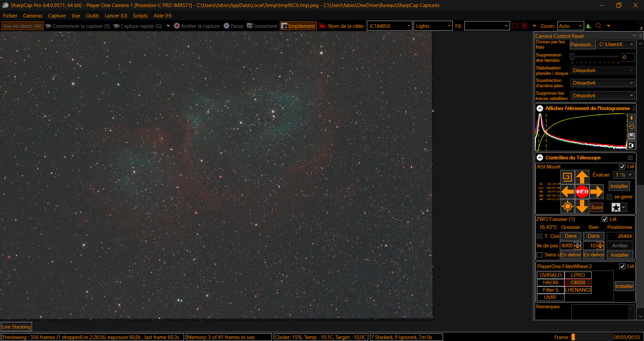Click the spiral search icon in mount controls
The image size is (644, 341).
[x=568, y=177]
